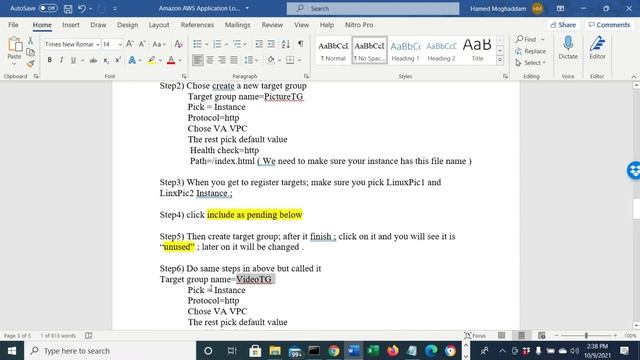The image size is (640, 360).
Task: Select the Format Painter brush
Action: [30, 64]
